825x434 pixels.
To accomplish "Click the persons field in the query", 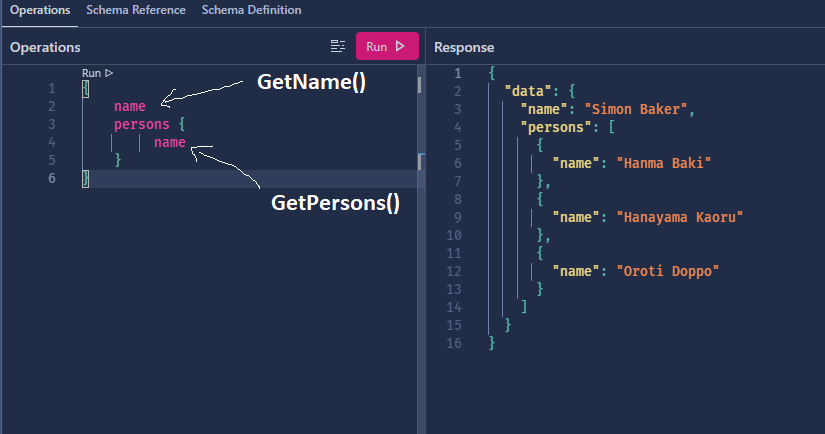I will coord(142,125).
